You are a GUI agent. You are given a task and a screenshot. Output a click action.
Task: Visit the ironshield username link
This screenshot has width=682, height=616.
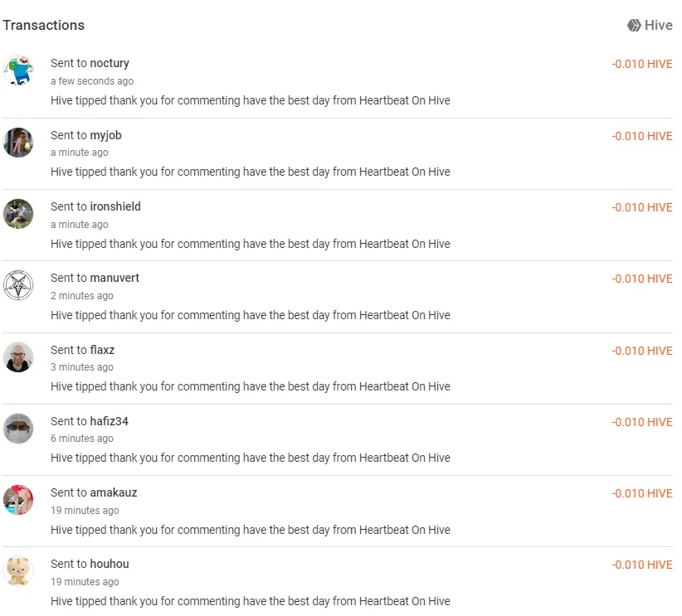point(115,206)
